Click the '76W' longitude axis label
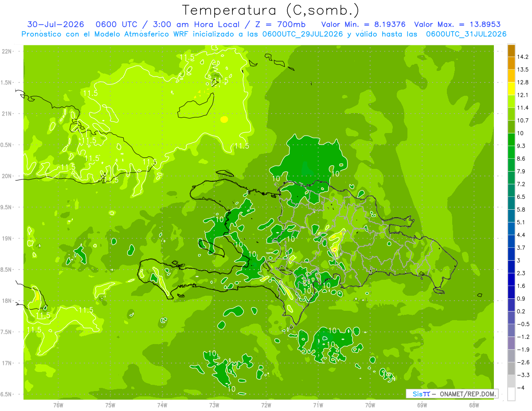Viewport: 532px width, 411px height. 58,405
